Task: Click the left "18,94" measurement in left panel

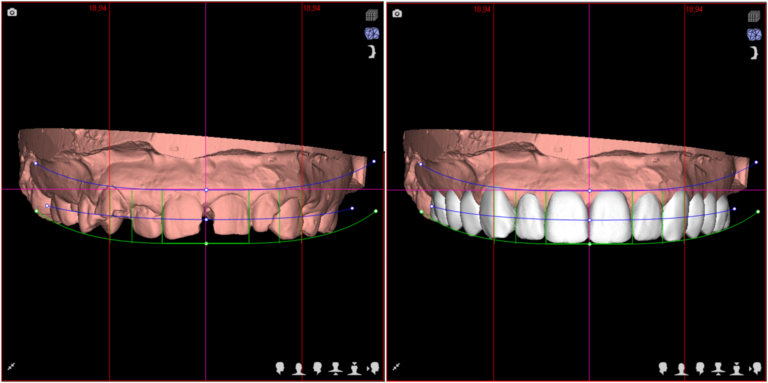Action: click(98, 8)
